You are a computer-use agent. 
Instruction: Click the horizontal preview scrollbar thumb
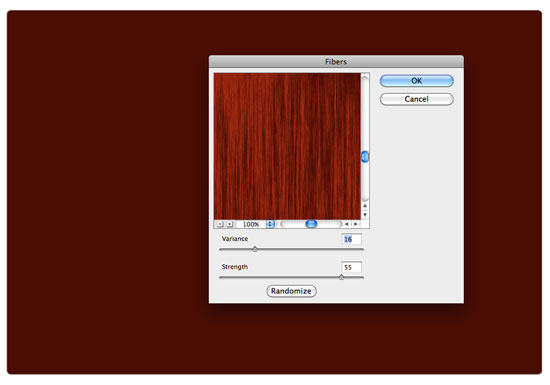click(x=311, y=224)
